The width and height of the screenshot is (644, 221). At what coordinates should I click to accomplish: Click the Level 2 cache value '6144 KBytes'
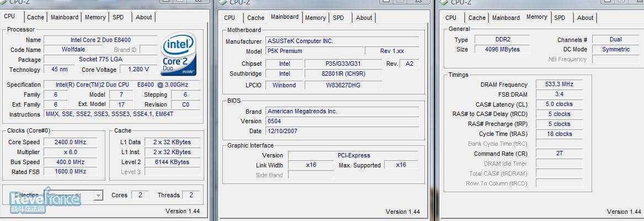(x=172, y=162)
